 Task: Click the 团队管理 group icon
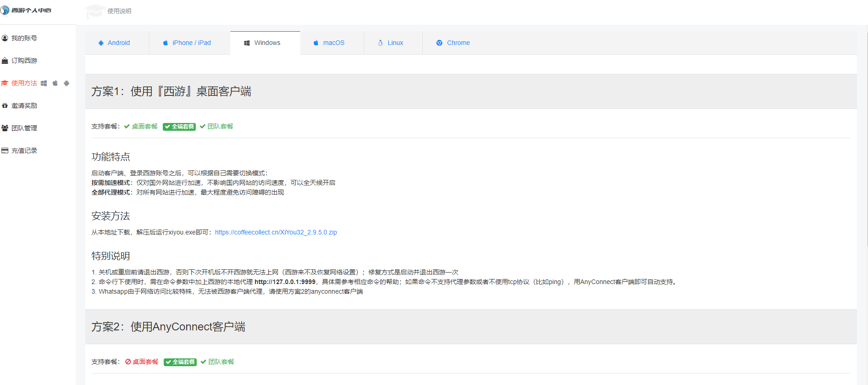point(5,128)
